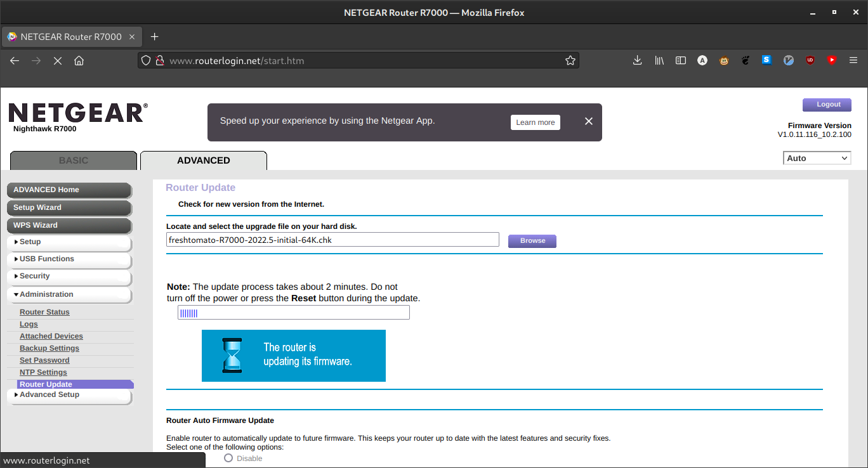Click the Logout button
This screenshot has height=468, width=868.
828,105
